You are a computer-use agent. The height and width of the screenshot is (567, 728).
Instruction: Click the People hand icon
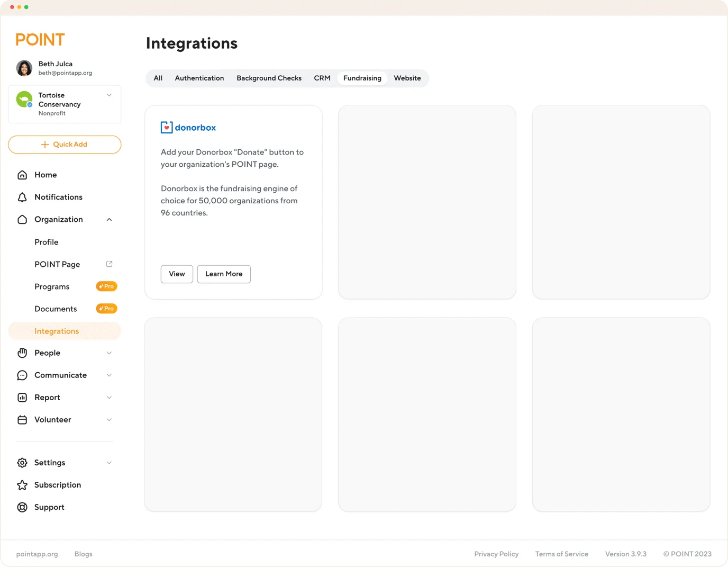pos(22,353)
